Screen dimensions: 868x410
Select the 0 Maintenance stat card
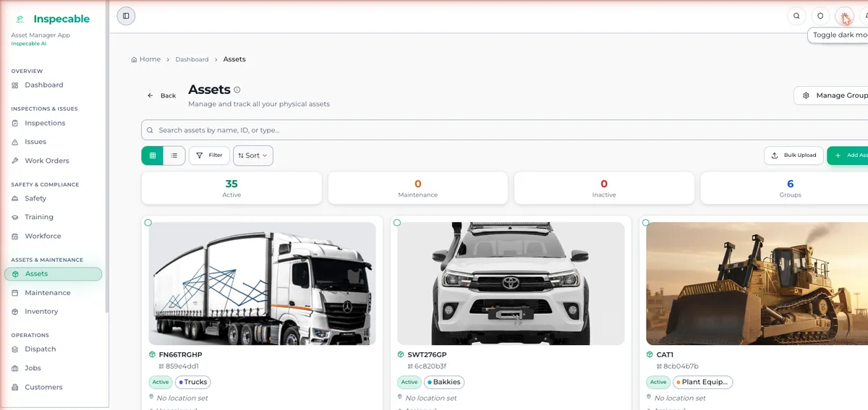pos(418,188)
